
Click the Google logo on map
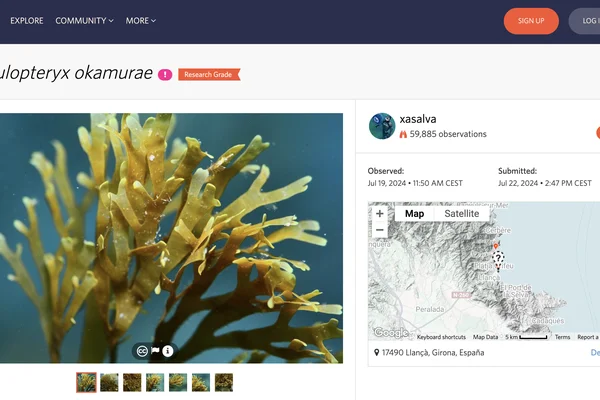pyautogui.click(x=391, y=333)
